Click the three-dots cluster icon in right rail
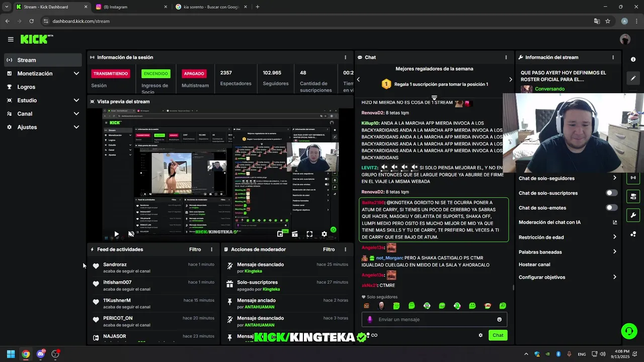 (633, 234)
